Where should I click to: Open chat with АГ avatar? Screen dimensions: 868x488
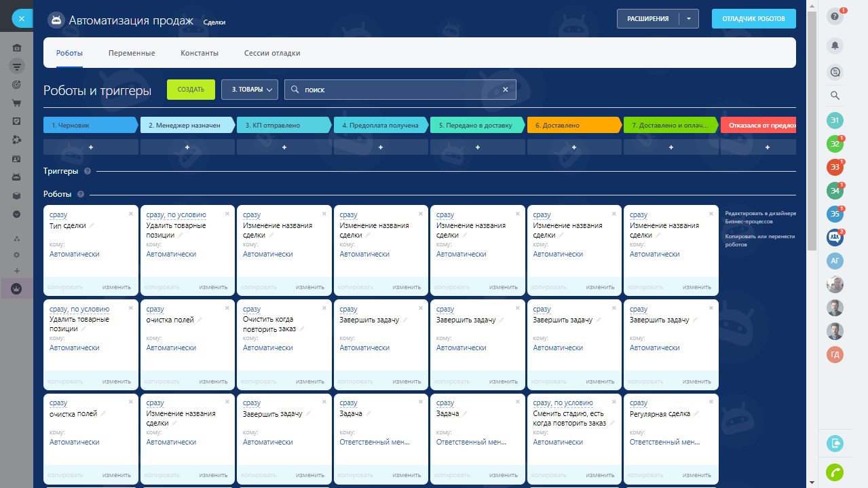835,261
